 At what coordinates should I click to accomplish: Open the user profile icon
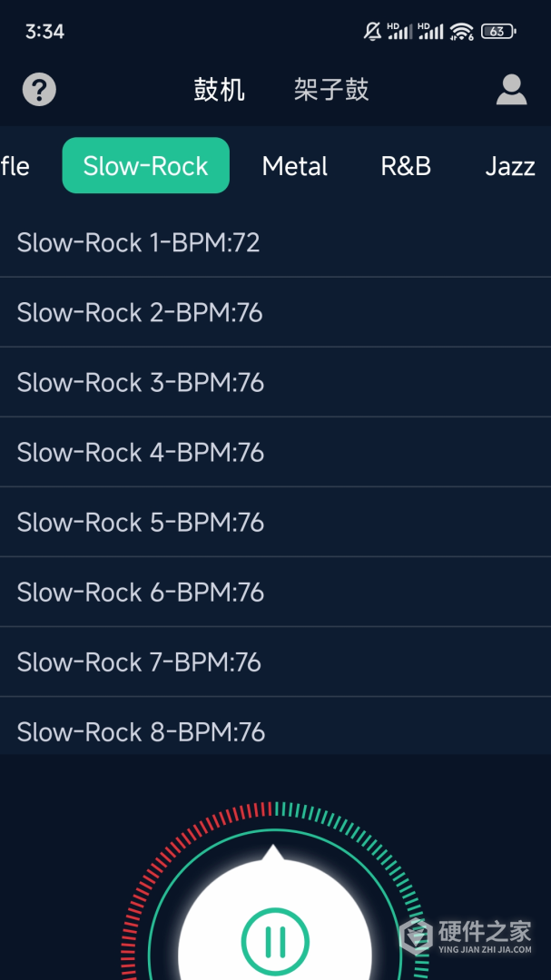pyautogui.click(x=511, y=90)
